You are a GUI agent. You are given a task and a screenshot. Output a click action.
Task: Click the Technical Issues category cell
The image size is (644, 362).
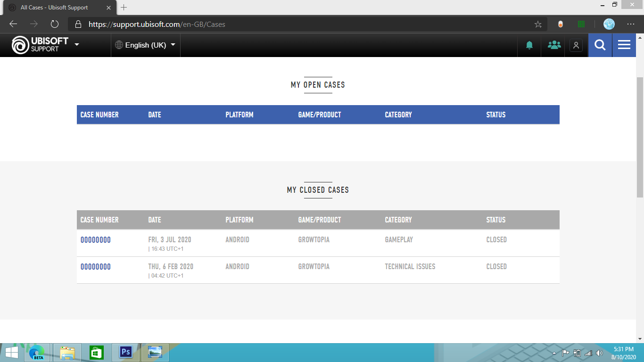(410, 267)
